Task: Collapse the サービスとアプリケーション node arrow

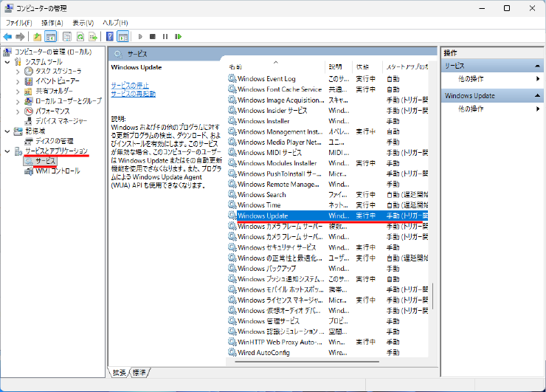Action: [x=7, y=151]
